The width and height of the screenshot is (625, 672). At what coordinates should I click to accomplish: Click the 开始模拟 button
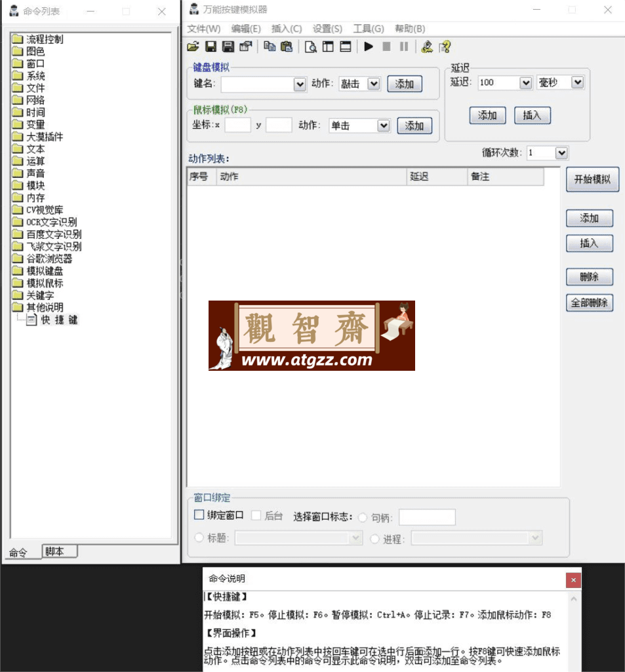[592, 179]
